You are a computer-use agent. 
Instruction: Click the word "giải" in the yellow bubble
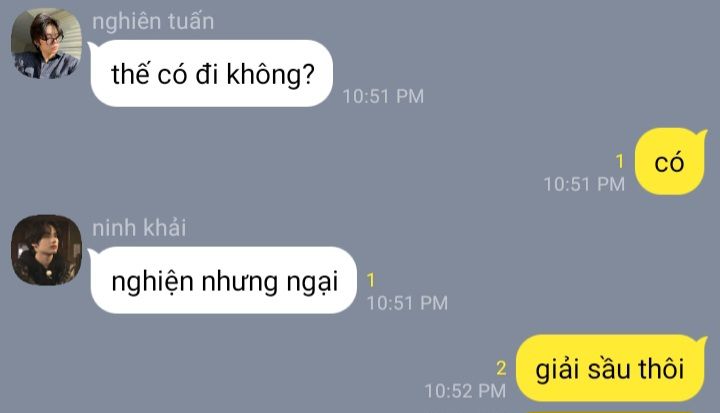click(x=557, y=370)
